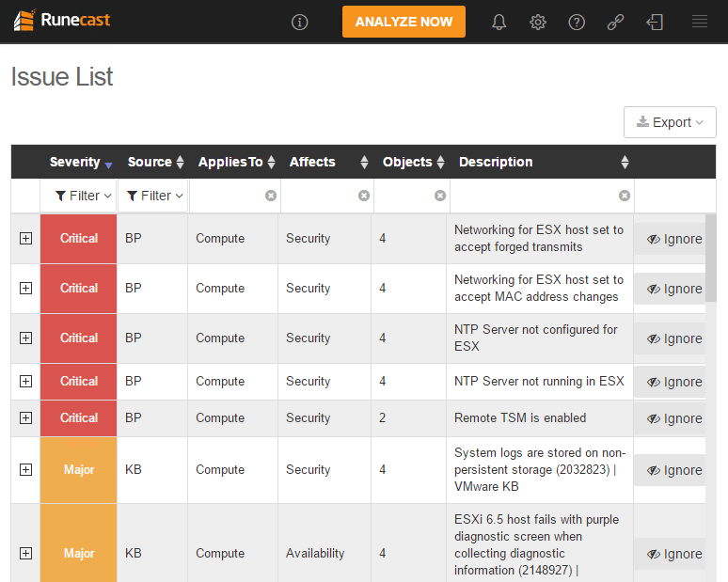Open the Export button menu
The height and width of the screenshot is (582, 728).
tap(670, 122)
